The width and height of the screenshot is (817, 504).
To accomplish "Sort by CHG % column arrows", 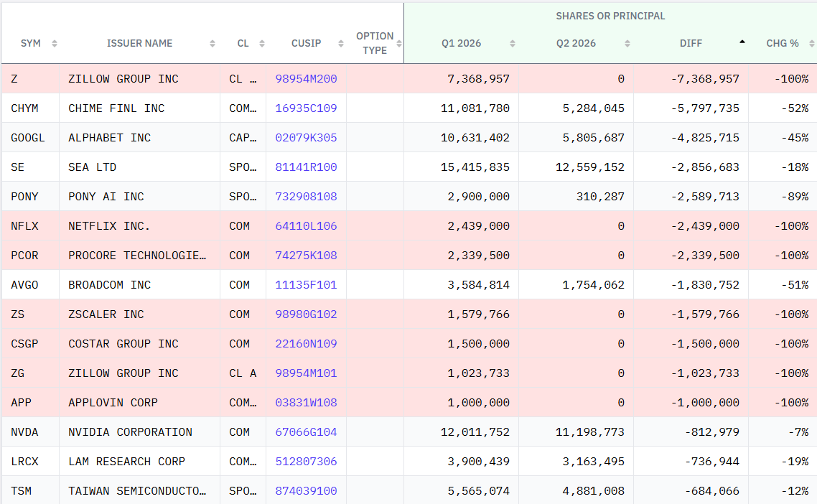I will (811, 44).
